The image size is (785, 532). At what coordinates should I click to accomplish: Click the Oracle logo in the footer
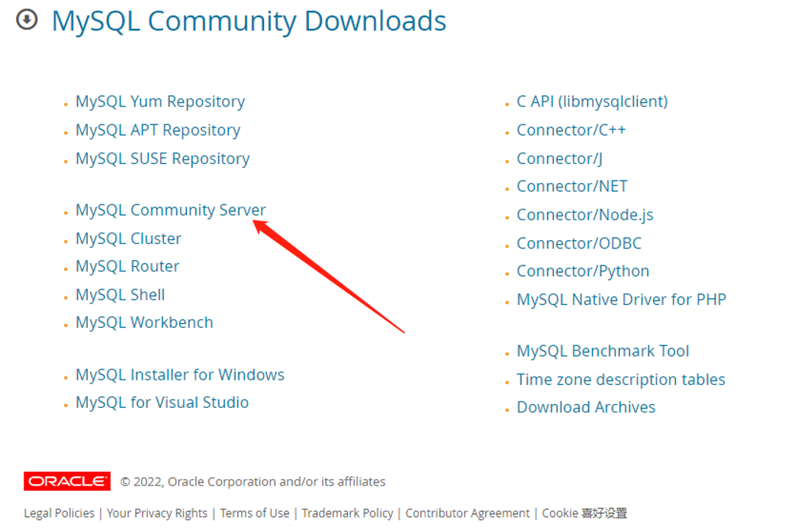click(x=67, y=481)
